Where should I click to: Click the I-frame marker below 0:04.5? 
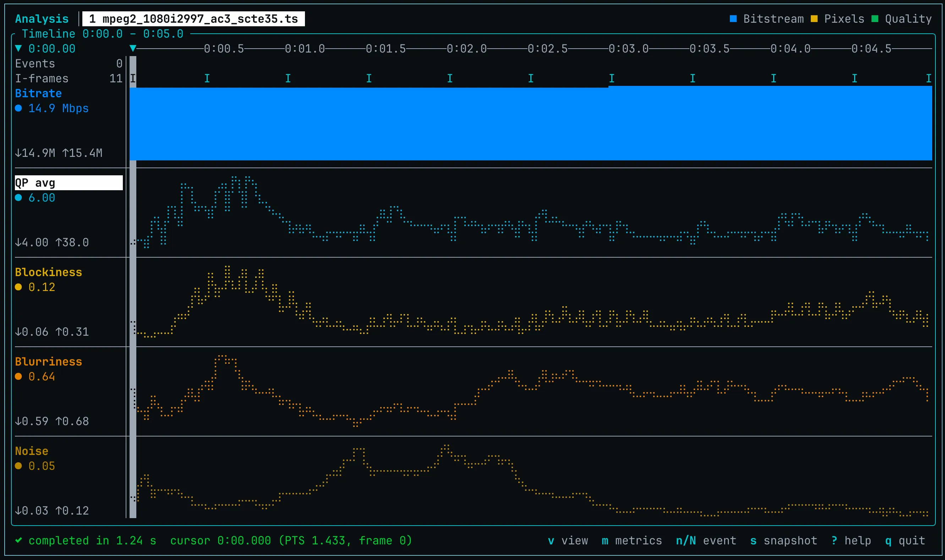tap(854, 78)
